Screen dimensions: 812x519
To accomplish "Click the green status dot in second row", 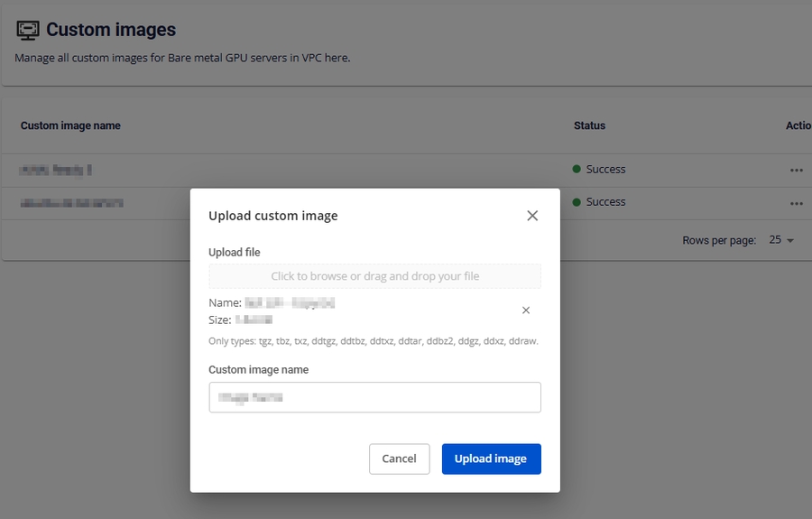I will click(x=577, y=202).
